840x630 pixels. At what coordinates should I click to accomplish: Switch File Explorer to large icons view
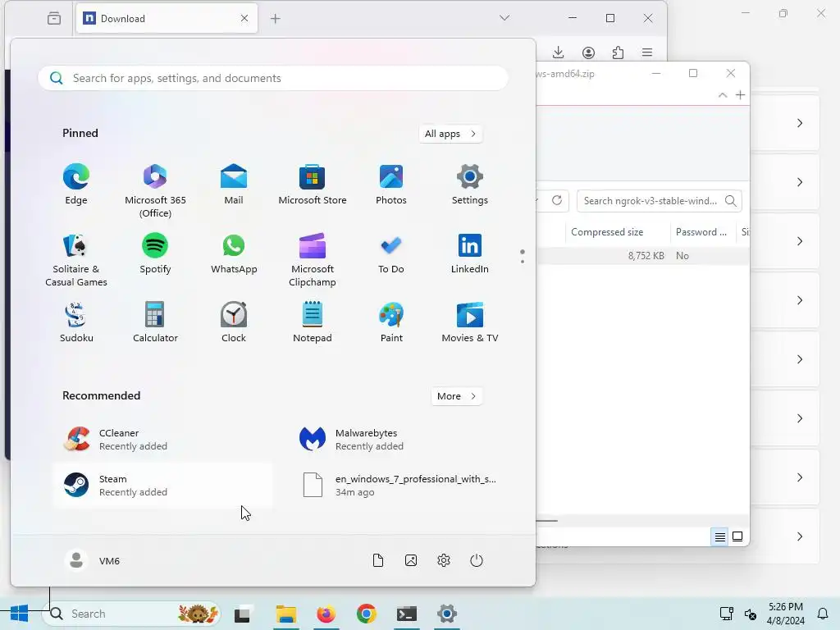point(737,536)
